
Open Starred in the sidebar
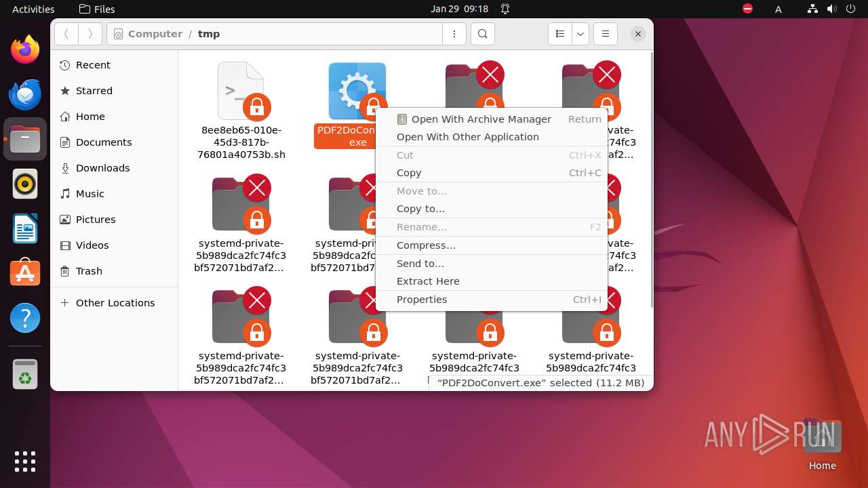coord(114,91)
